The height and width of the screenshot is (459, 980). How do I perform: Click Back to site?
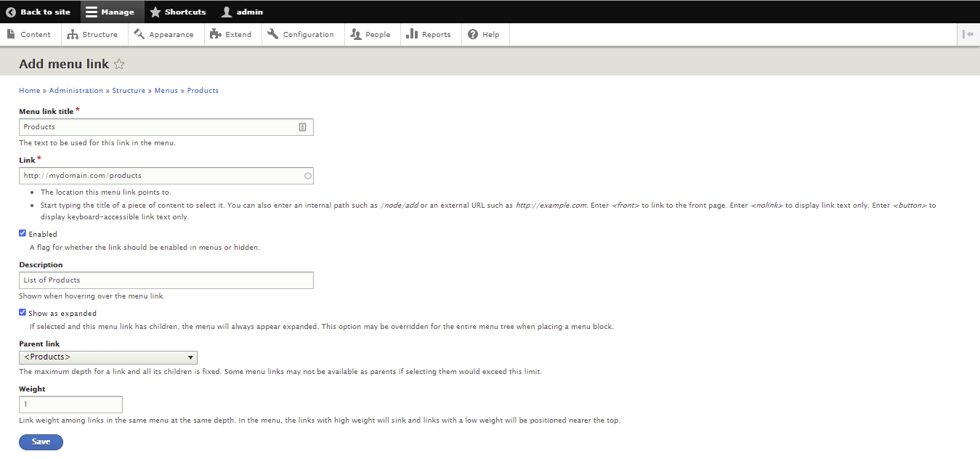[39, 12]
